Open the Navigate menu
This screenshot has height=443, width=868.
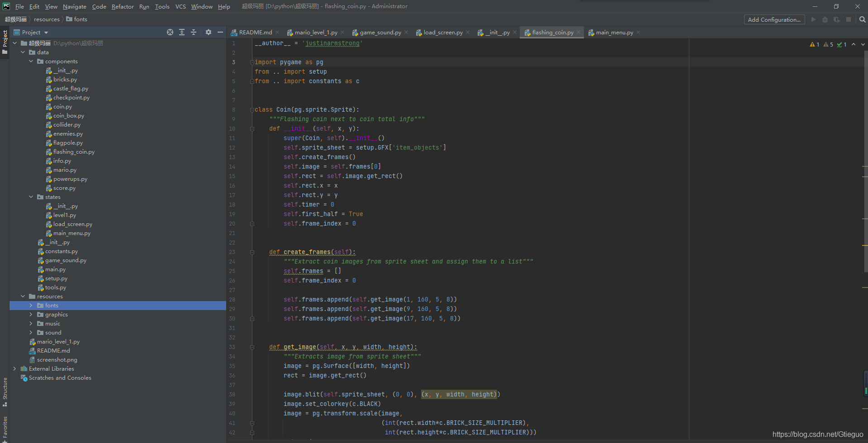[x=75, y=6]
